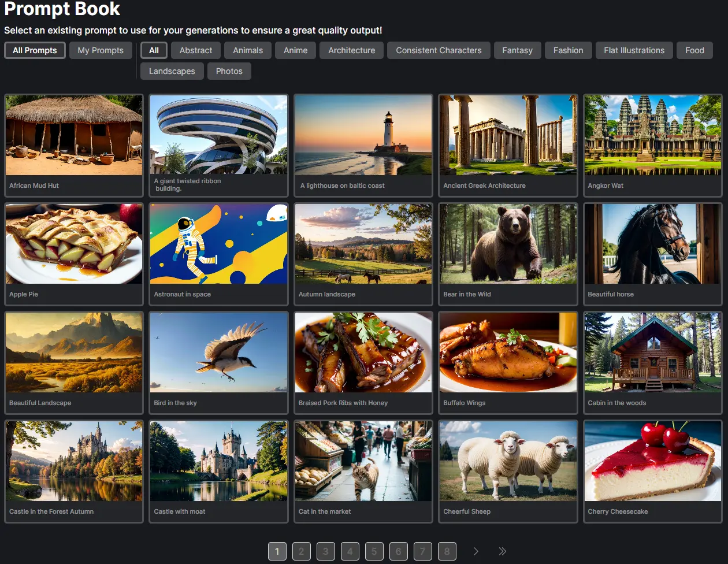Open page 2 of the prompts
Viewport: 728px width, 564px height.
[x=301, y=551]
